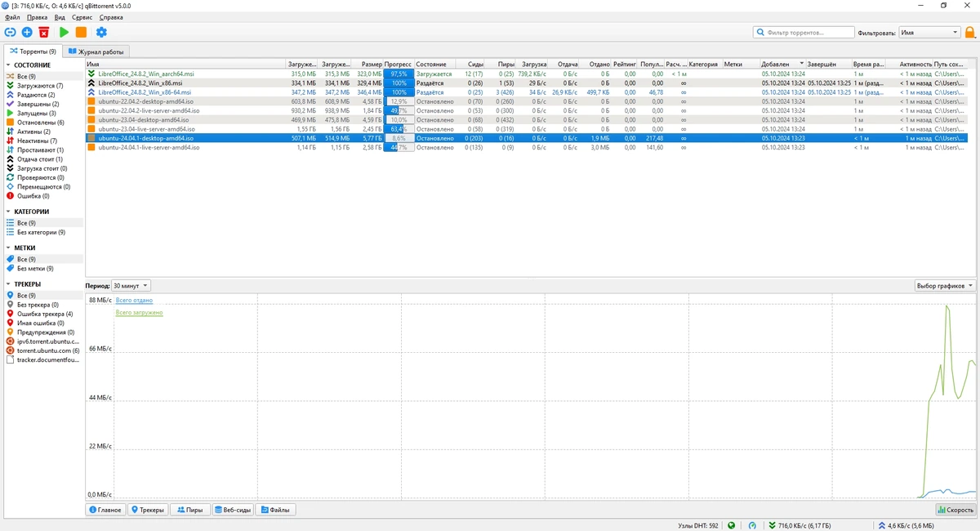This screenshot has width=980, height=531.
Task: Click the green Start torrent play icon
Action: [x=65, y=32]
